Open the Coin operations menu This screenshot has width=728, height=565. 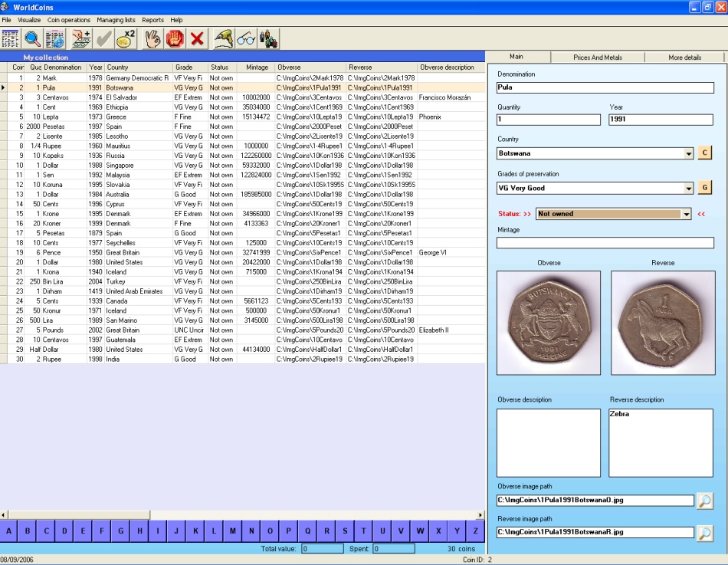click(x=70, y=21)
